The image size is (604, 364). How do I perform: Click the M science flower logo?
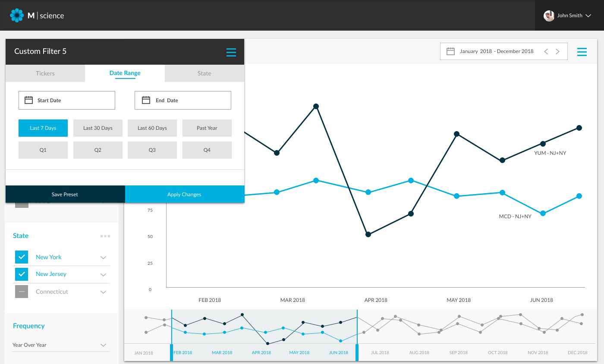coord(17,15)
